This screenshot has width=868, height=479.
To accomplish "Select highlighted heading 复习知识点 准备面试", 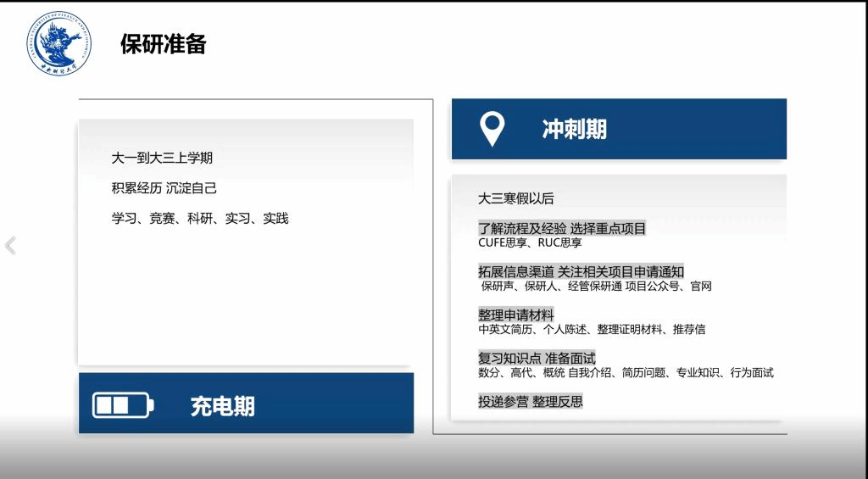I will click(x=537, y=358).
